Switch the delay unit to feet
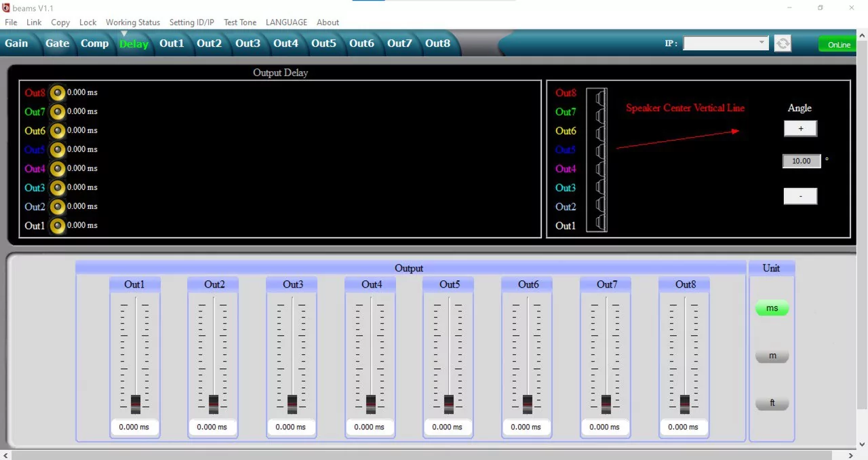 pos(772,404)
